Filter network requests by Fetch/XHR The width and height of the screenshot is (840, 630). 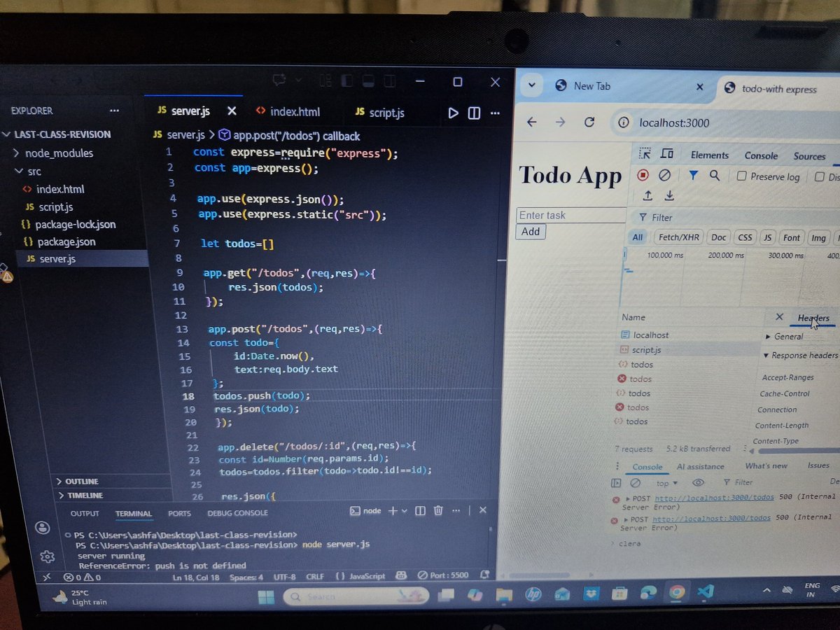[x=678, y=237]
